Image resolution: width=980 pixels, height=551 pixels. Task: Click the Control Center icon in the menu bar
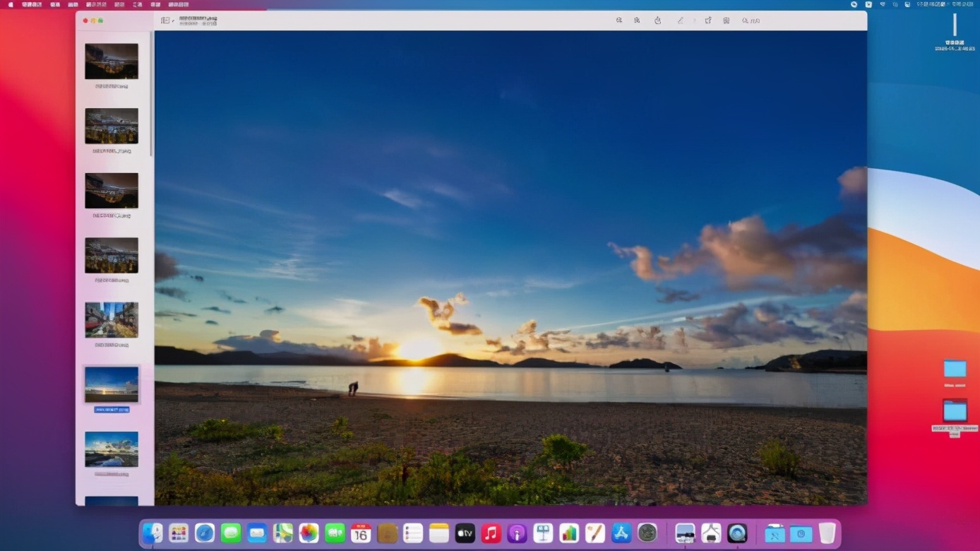(x=908, y=4)
